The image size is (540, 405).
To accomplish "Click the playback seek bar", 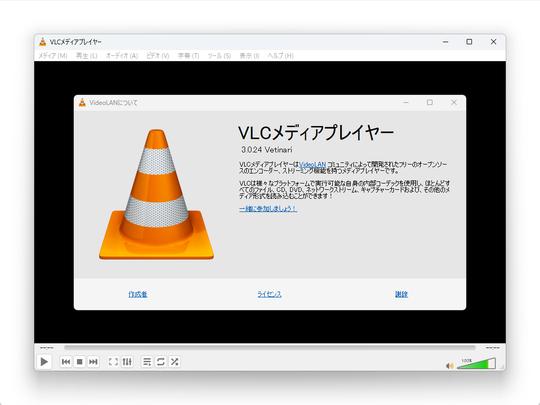I will [x=270, y=348].
